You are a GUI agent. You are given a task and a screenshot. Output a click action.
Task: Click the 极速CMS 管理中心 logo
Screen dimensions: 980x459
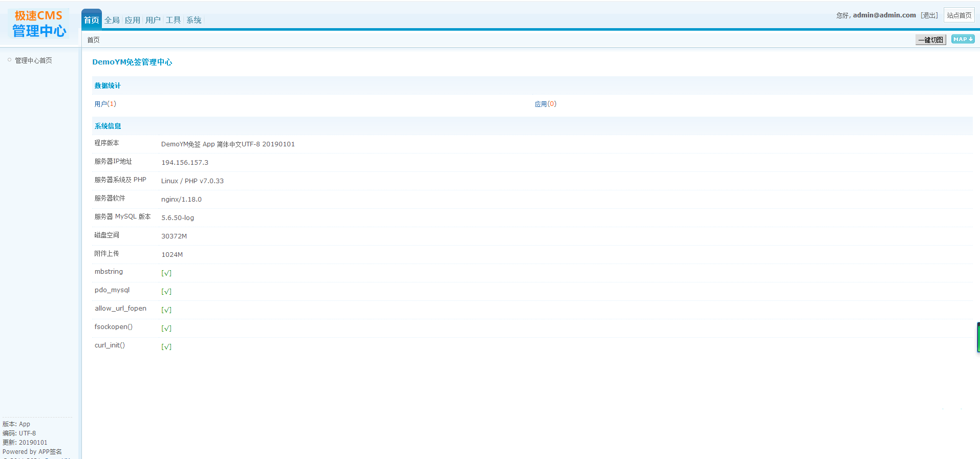coord(39,24)
